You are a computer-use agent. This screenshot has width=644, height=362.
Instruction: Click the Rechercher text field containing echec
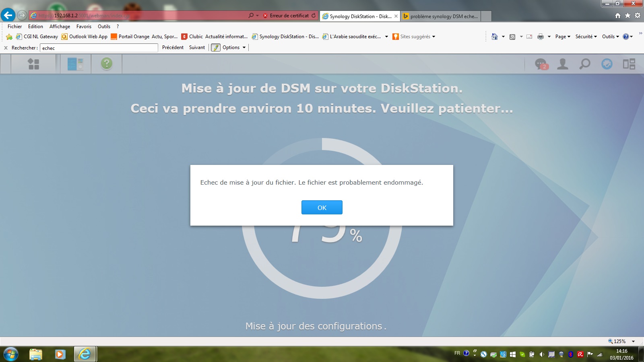99,48
